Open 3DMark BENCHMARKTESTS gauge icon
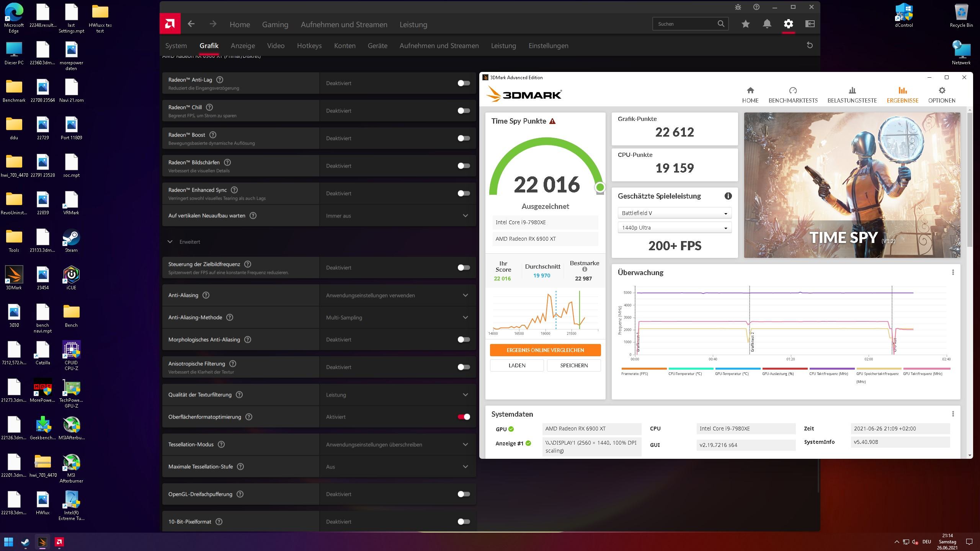This screenshot has width=980, height=551. tap(793, 91)
